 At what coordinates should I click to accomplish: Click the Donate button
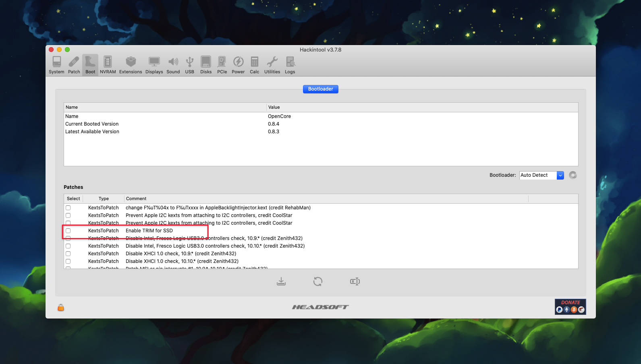570,306
